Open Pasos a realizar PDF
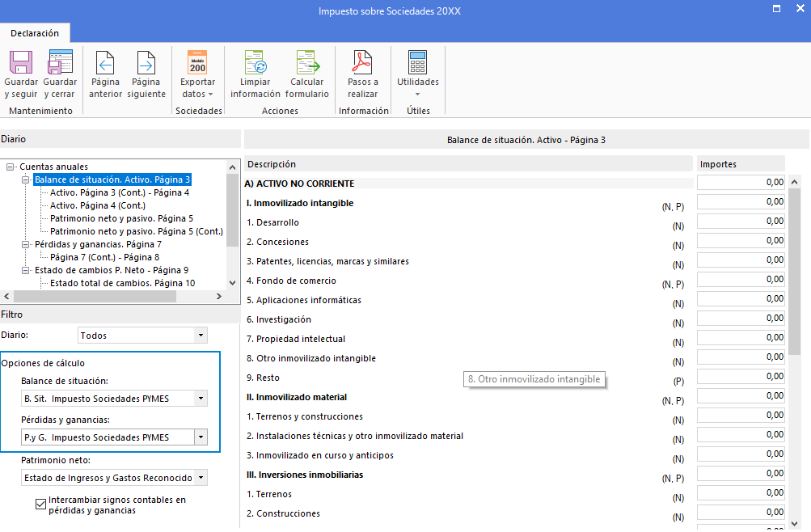The height and width of the screenshot is (532, 811). (x=362, y=62)
